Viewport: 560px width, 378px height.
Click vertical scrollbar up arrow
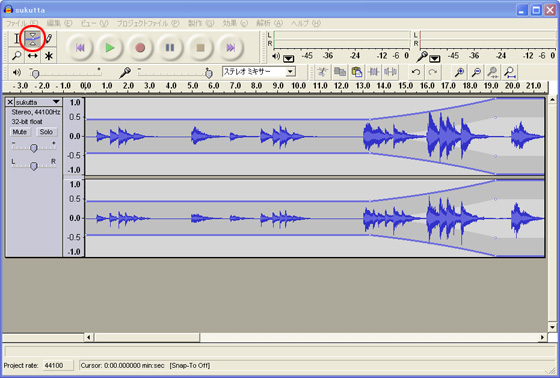click(x=552, y=99)
